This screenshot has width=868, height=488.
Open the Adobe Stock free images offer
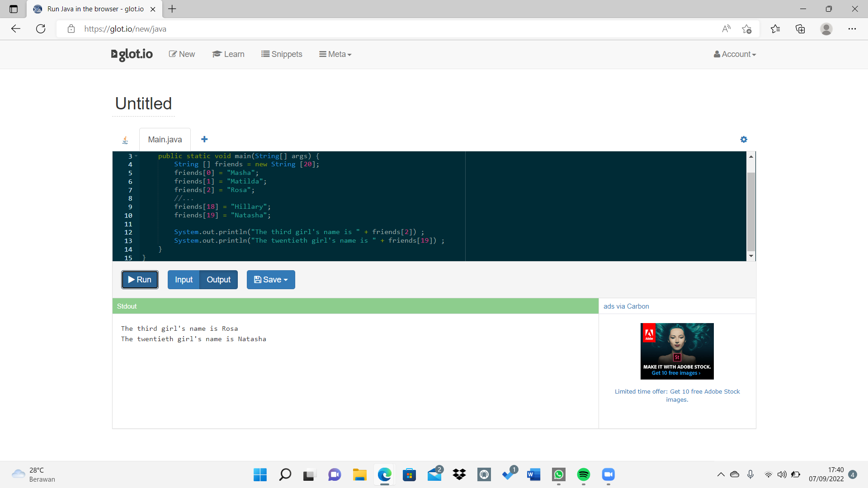(x=677, y=395)
